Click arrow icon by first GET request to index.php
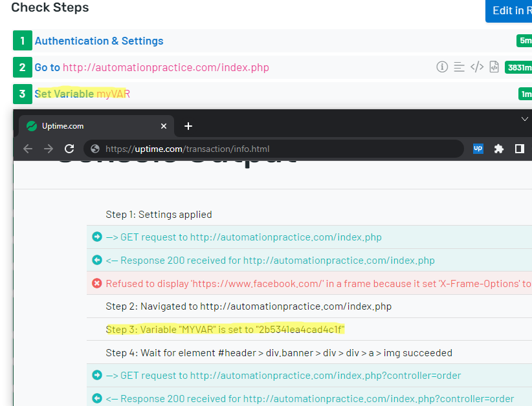This screenshot has height=406, width=532. coord(96,237)
